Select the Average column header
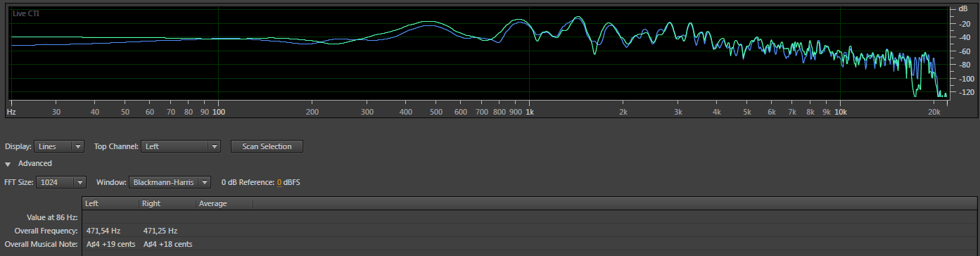 click(x=224, y=204)
